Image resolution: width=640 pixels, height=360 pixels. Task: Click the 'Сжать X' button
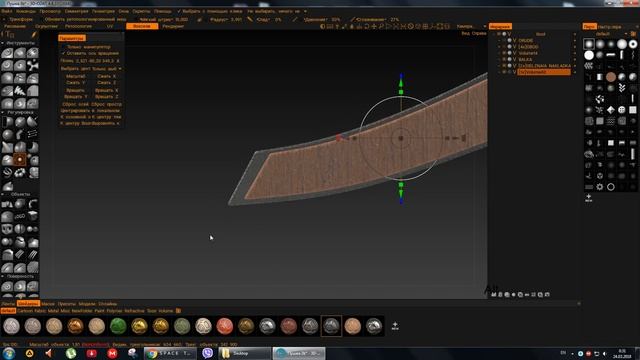(107, 76)
